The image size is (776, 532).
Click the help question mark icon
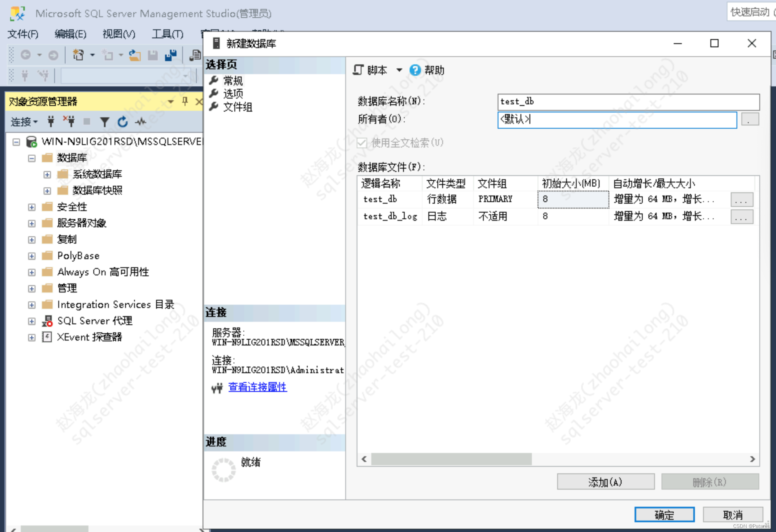coord(415,70)
